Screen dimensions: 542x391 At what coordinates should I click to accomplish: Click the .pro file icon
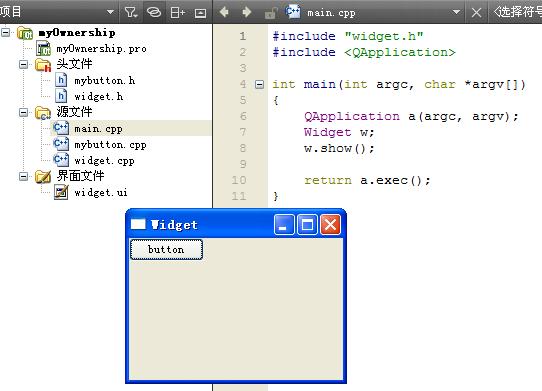[43, 48]
